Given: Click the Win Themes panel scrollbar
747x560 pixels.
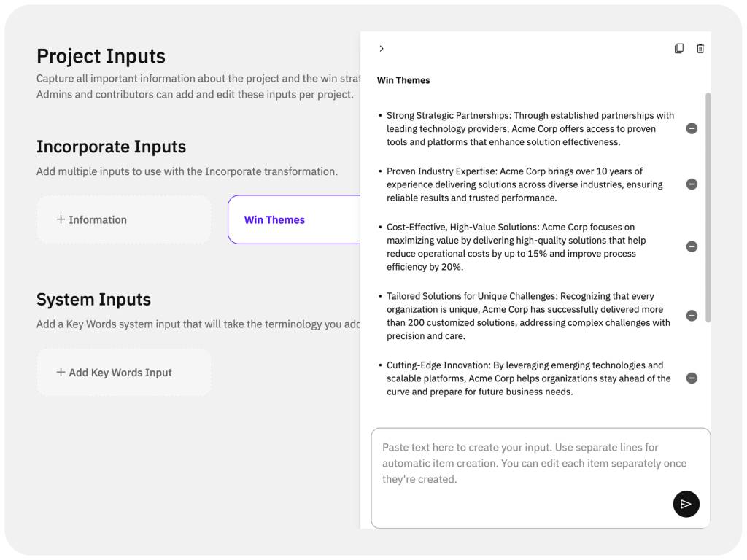Looking at the screenshot, I should (708, 208).
